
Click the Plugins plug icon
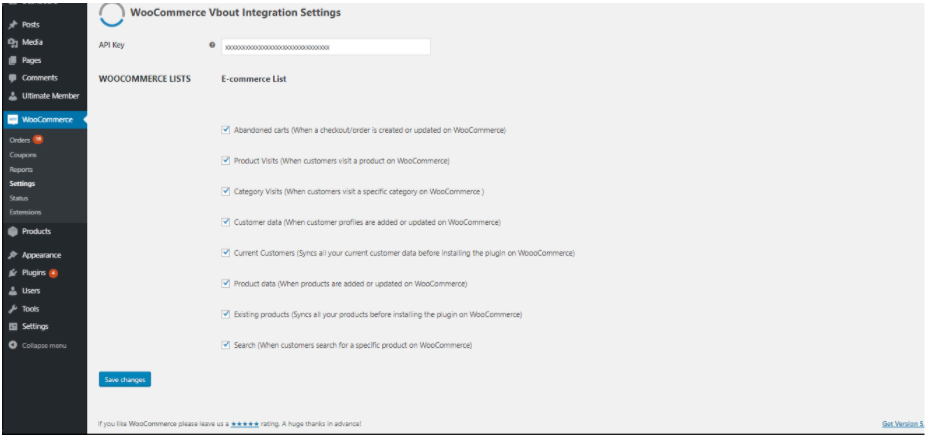13,273
